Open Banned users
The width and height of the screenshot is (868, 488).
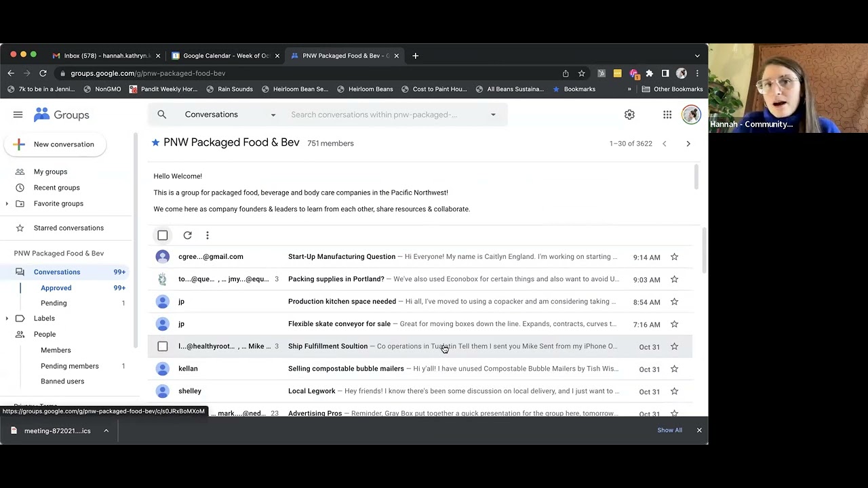(62, 382)
